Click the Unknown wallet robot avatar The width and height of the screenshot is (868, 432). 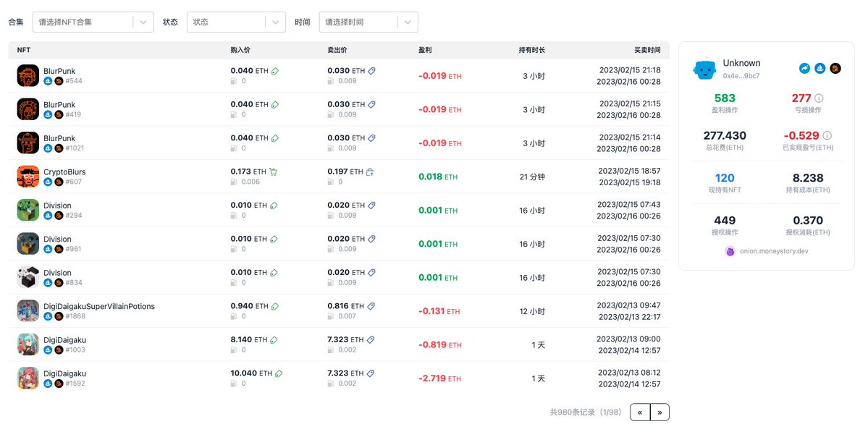tap(705, 69)
